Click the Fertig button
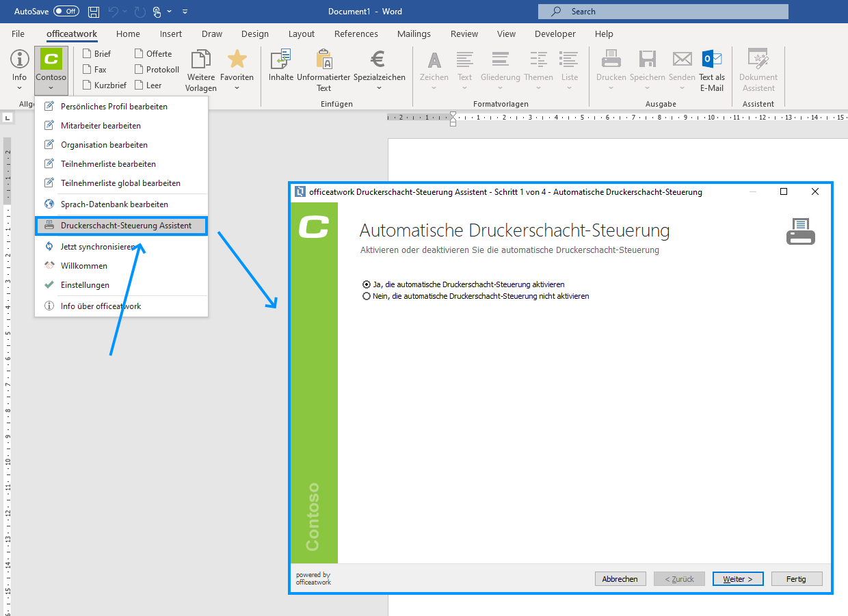This screenshot has width=848, height=616. [796, 579]
